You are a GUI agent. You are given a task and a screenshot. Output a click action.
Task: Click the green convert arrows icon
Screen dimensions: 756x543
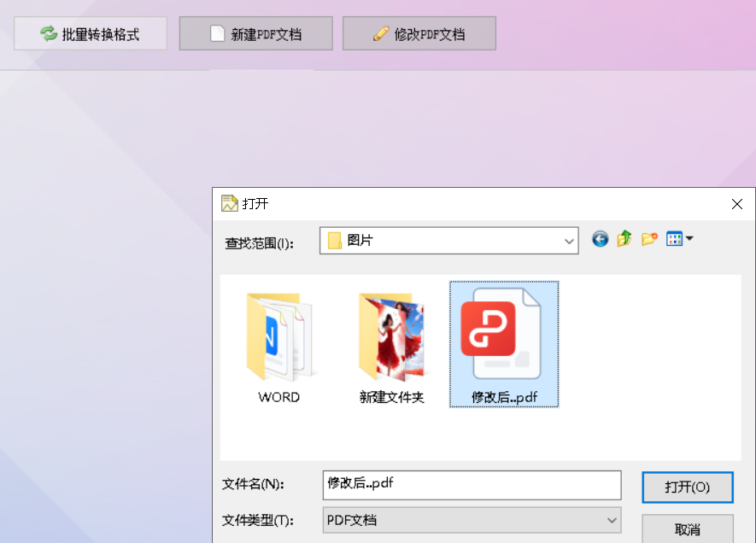pos(48,34)
